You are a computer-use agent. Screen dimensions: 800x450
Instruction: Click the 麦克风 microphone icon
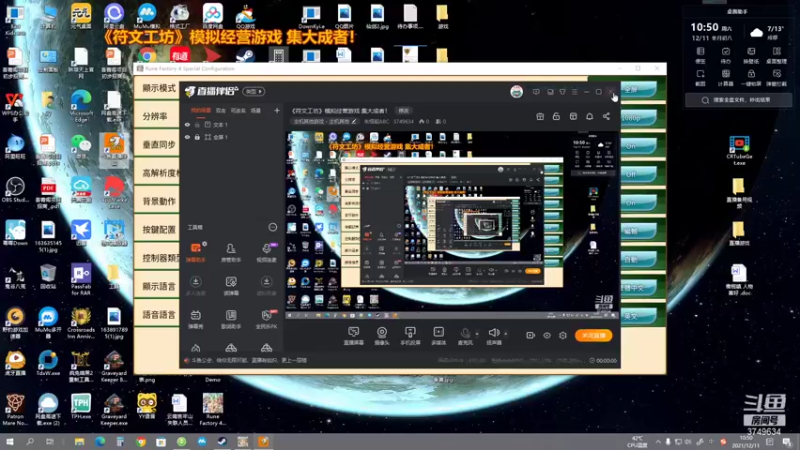tap(465, 336)
